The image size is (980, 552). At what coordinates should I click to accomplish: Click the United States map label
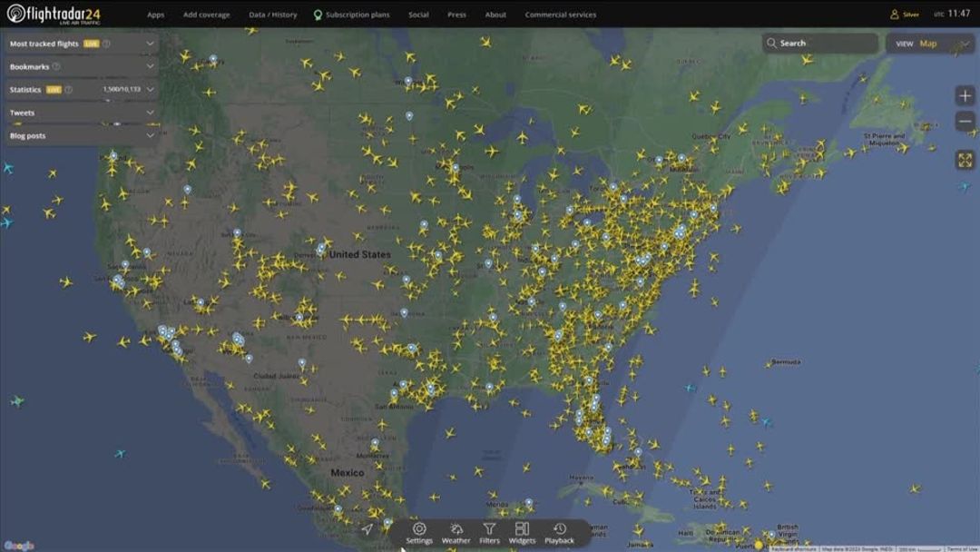click(x=360, y=254)
